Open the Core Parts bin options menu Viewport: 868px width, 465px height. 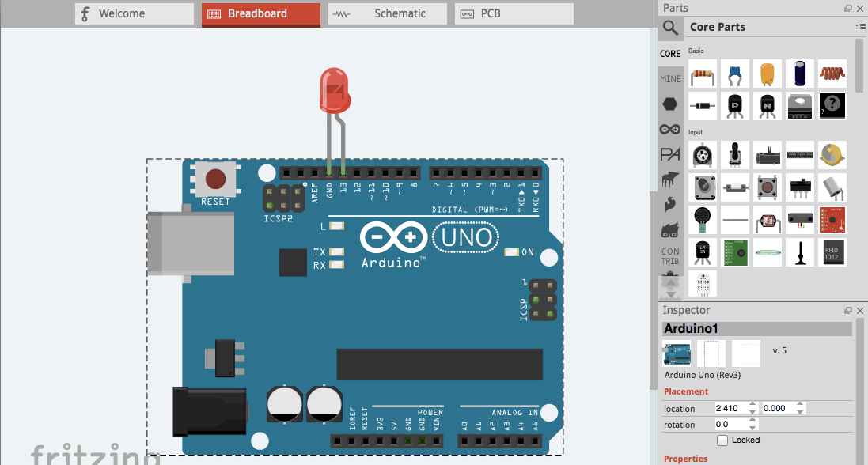(860, 26)
